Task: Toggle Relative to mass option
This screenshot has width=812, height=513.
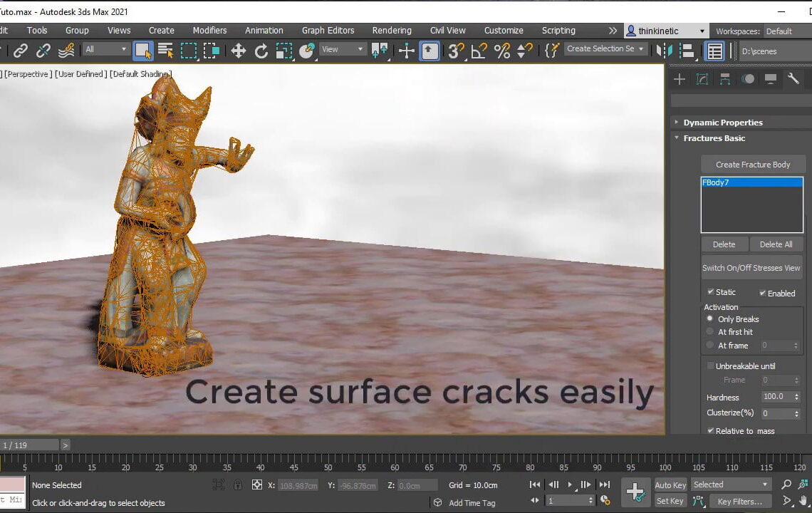Action: [x=710, y=430]
